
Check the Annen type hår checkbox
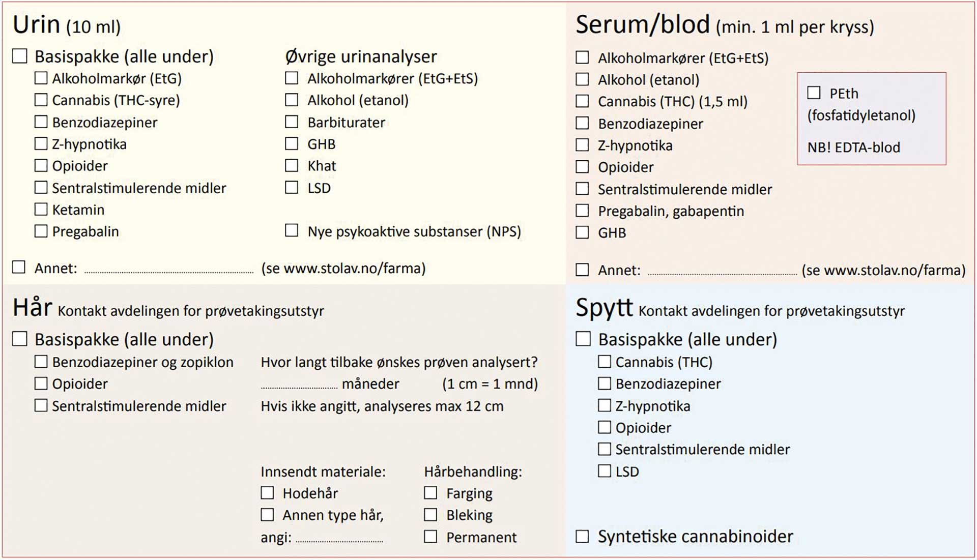tap(267, 515)
